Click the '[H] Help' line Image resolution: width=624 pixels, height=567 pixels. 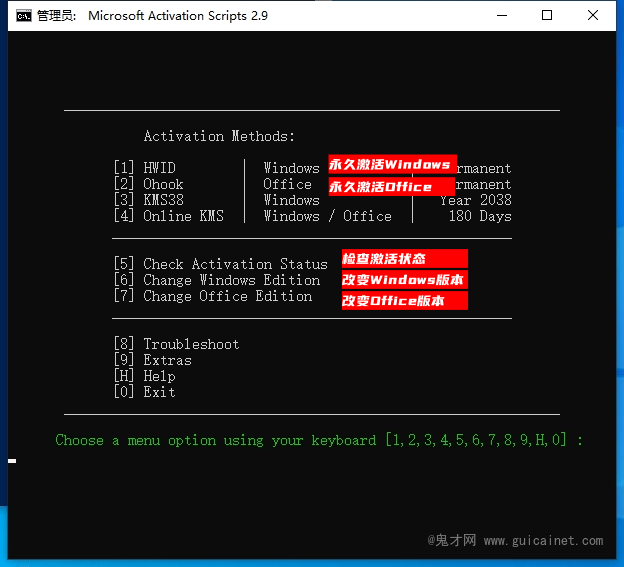tap(144, 376)
